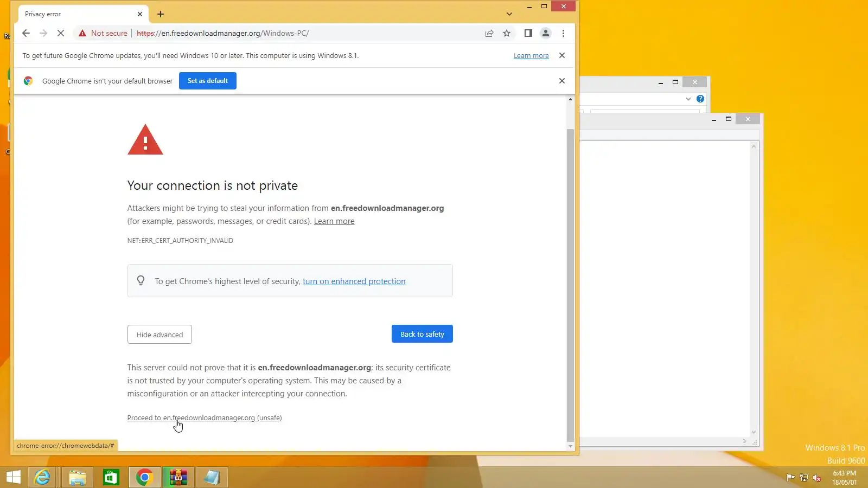This screenshot has width=868, height=488.
Task: Open Chrome's side panel icon
Action: pyautogui.click(x=528, y=33)
